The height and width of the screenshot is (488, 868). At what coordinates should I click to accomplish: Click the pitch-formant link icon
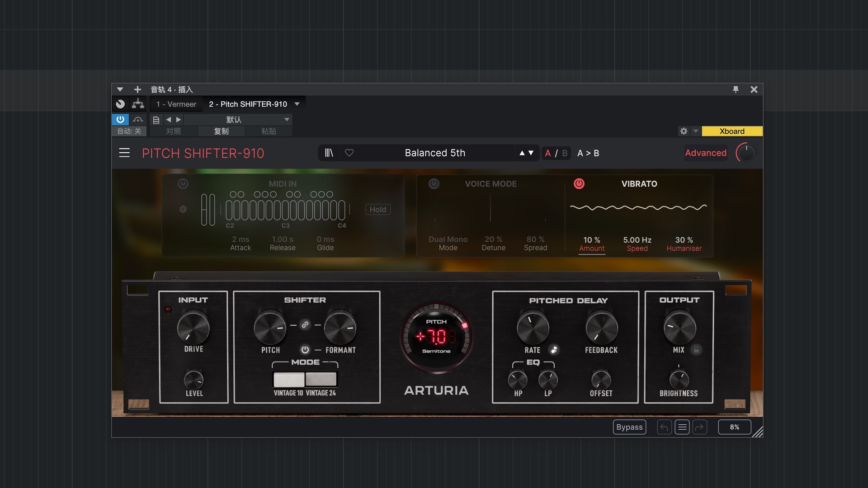click(x=305, y=325)
